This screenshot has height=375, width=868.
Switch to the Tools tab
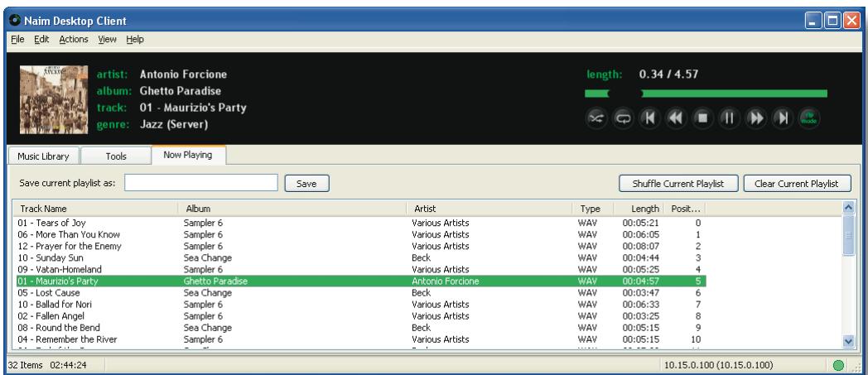116,156
